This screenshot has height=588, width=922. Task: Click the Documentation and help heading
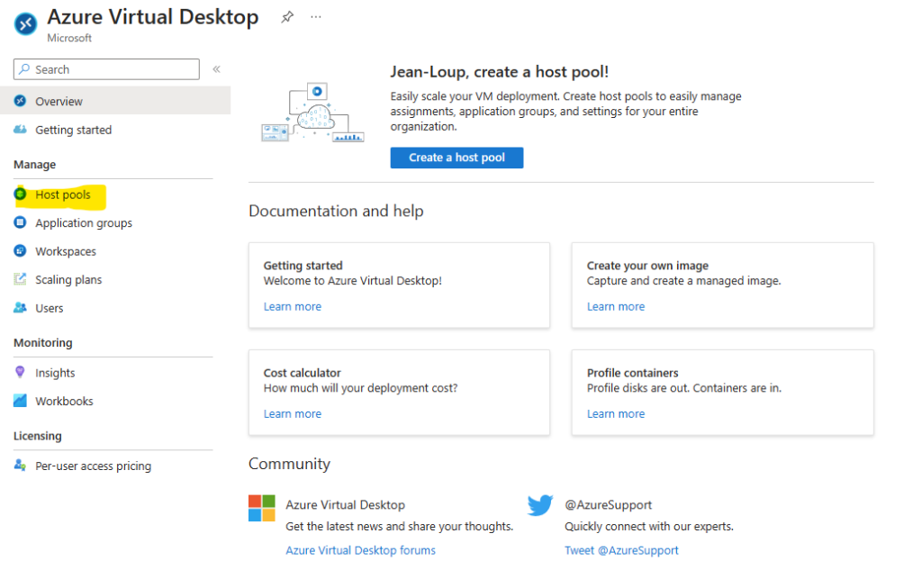[x=336, y=211]
